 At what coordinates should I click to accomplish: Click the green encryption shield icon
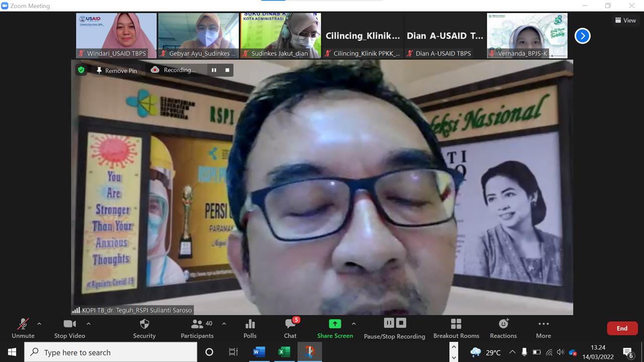pos(81,70)
